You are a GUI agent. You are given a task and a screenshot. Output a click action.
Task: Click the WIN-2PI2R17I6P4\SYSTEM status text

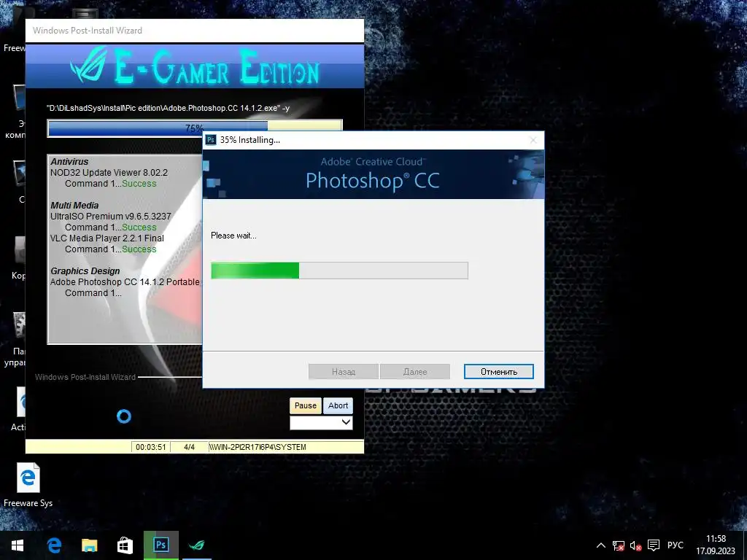coord(258,447)
